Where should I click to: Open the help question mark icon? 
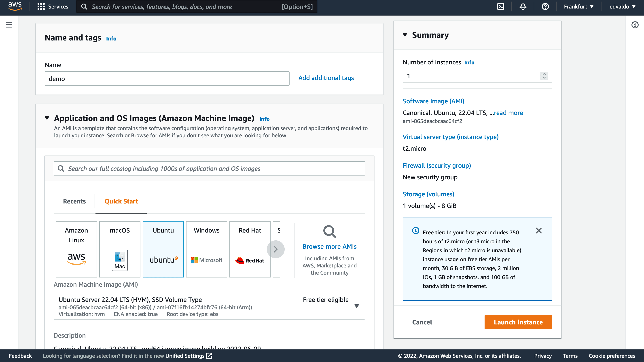coord(545,6)
